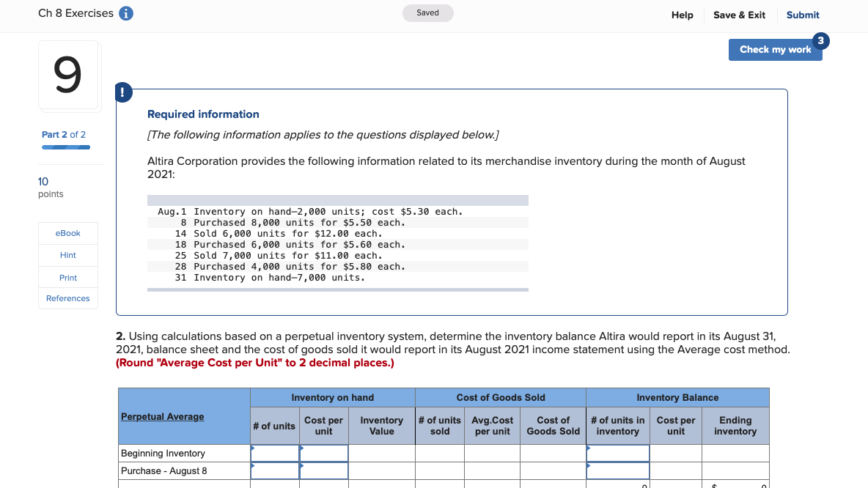Click the Saved status pill
The height and width of the screenshot is (488, 868).
(427, 12)
